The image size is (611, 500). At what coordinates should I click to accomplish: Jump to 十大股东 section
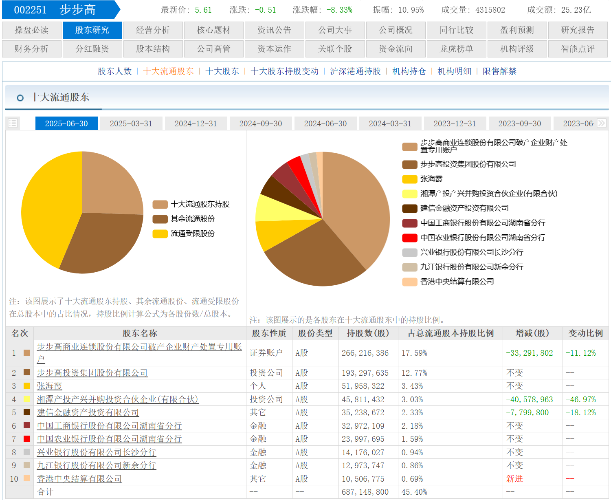(x=222, y=71)
